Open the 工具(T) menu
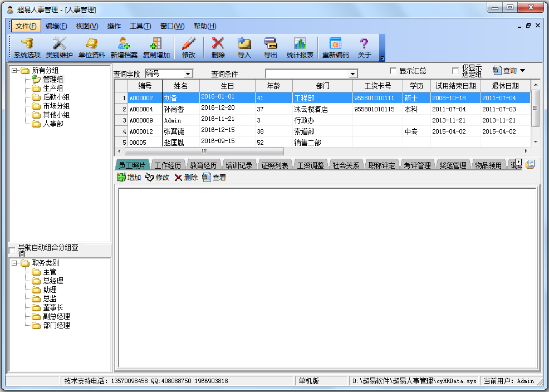The width and height of the screenshot is (549, 392). pos(140,26)
